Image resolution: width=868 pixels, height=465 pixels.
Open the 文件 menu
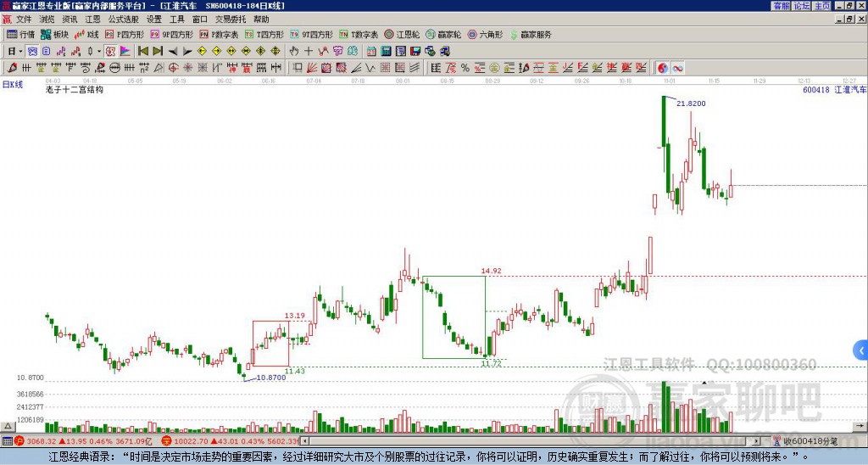[x=24, y=20]
